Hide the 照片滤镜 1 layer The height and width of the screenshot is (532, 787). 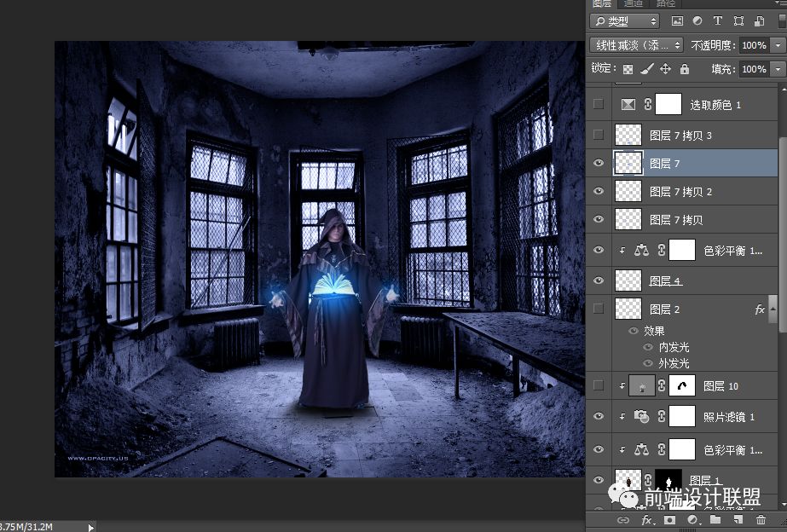[x=599, y=417]
